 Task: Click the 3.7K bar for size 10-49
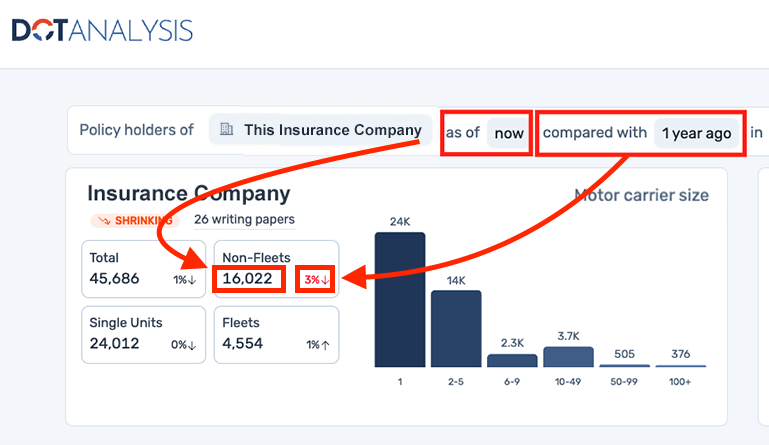[568, 357]
